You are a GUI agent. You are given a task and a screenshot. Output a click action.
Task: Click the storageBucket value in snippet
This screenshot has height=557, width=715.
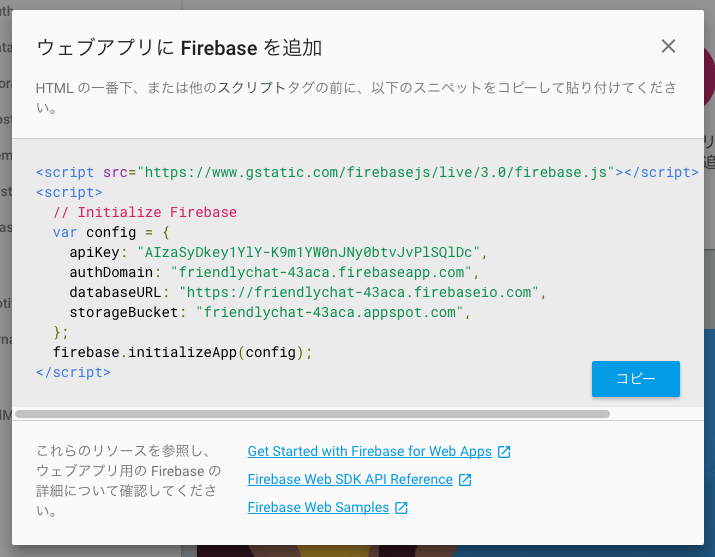(330, 312)
